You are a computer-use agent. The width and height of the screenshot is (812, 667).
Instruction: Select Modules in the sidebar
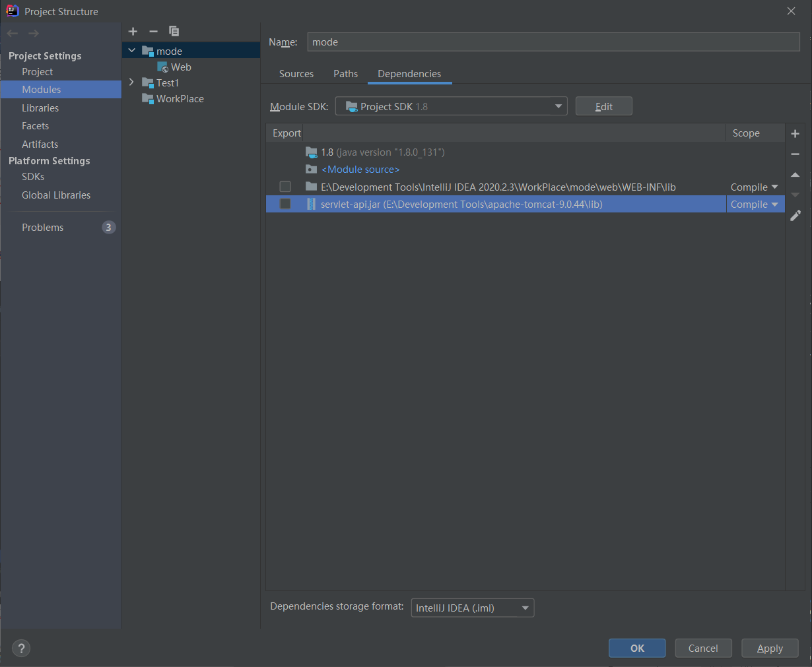coord(61,90)
